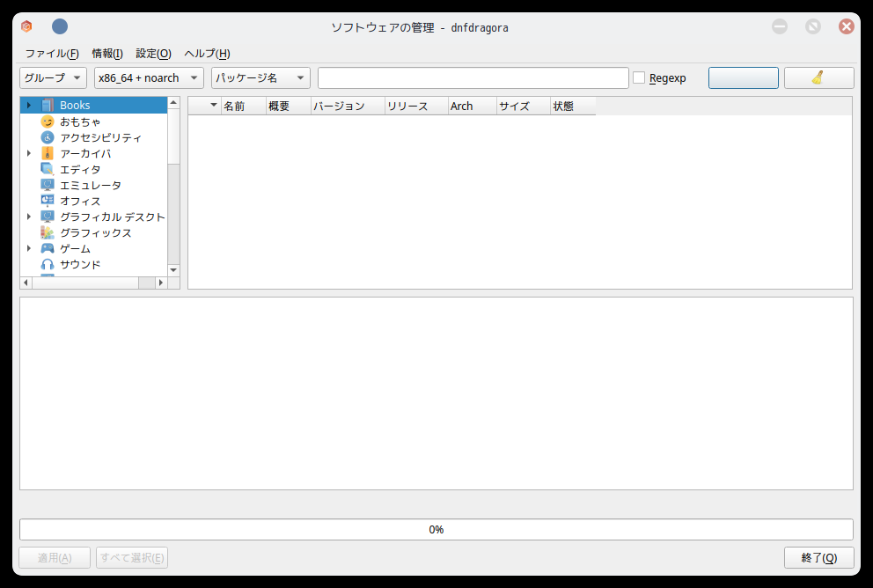Image resolution: width=873 pixels, height=588 pixels.
Task: Open the ヘルプ menu
Action: click(x=206, y=54)
